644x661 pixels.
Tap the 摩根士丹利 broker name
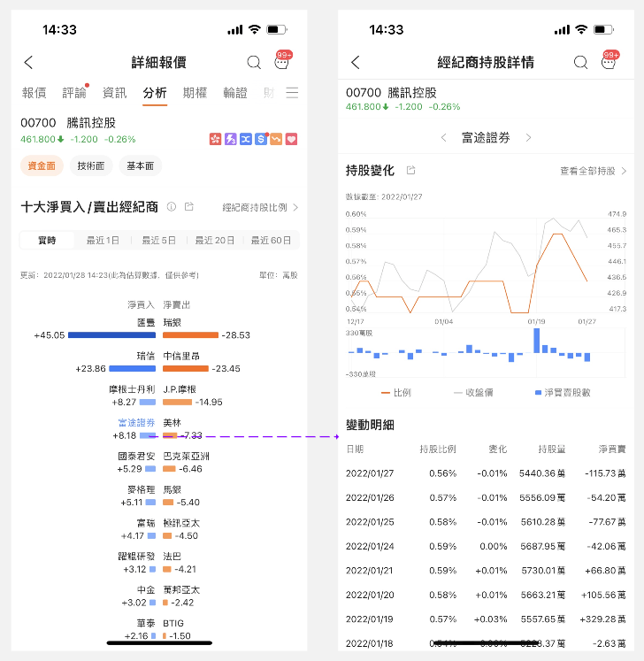click(x=132, y=389)
